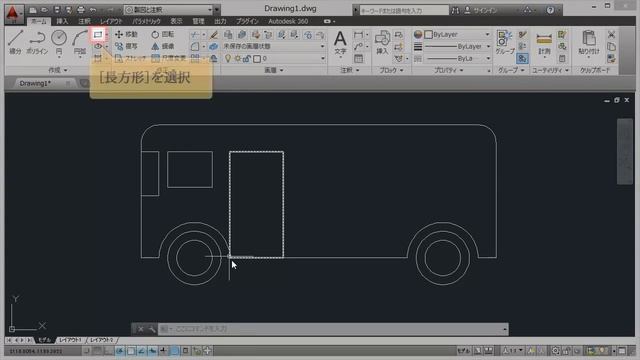
Task: Select the Scale (尺度変更) tool
Action: point(169,58)
